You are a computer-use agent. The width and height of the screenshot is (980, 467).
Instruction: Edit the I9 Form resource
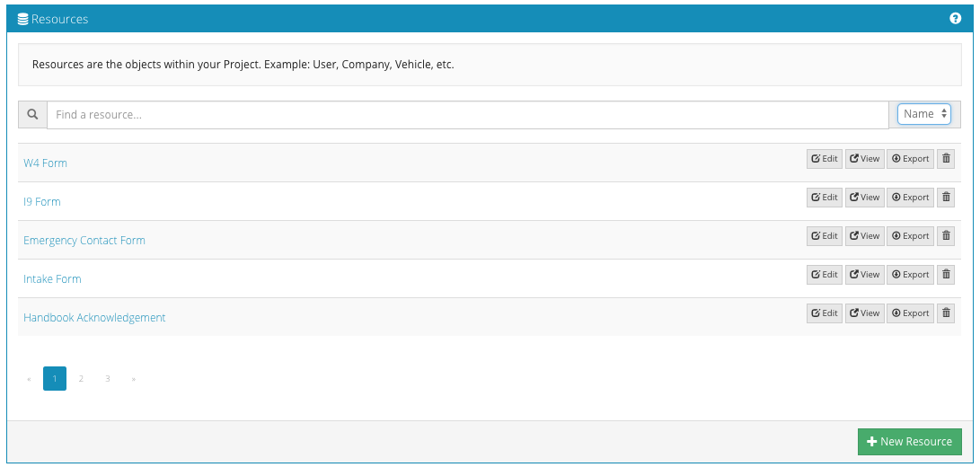click(x=824, y=198)
